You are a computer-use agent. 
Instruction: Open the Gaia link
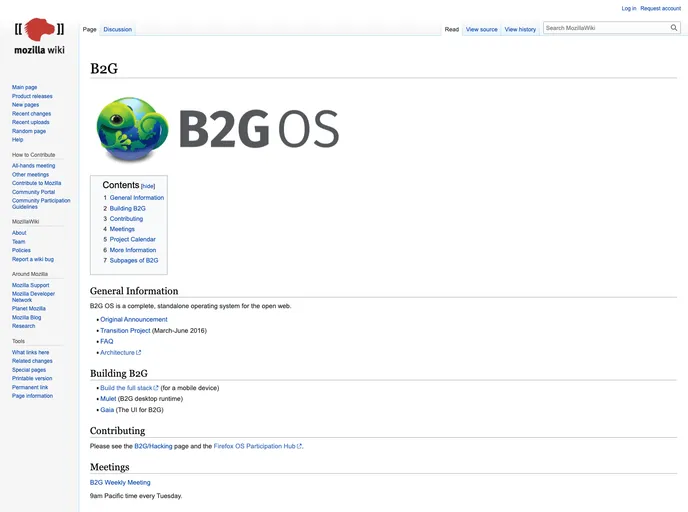coord(107,410)
